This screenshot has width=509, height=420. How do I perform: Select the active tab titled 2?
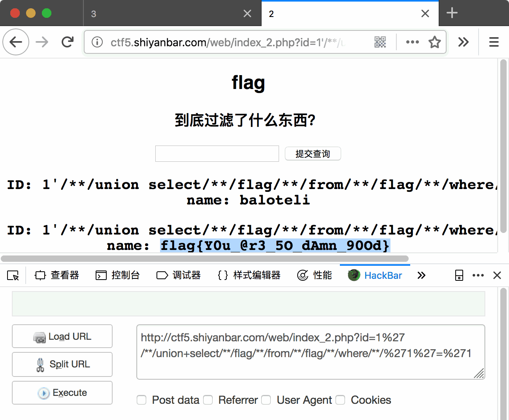click(x=350, y=13)
